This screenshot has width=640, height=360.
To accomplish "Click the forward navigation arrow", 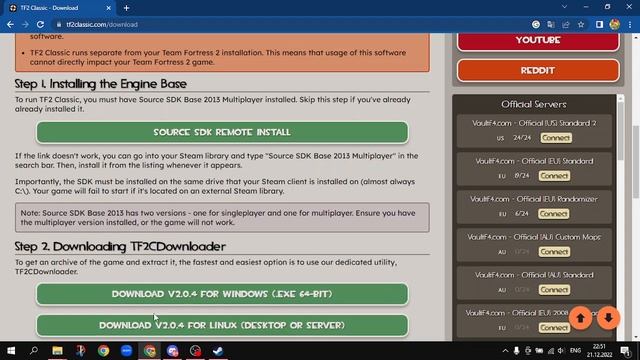I will tap(25, 24).
